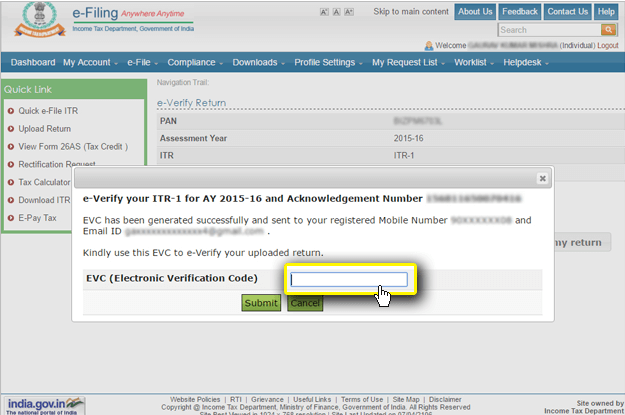Click the smallest font size A icon

click(x=325, y=12)
